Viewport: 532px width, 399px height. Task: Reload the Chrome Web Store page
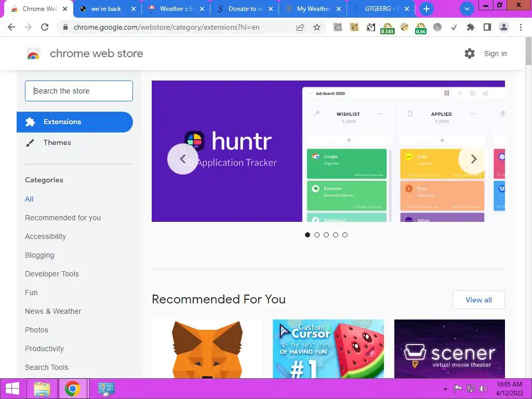tap(45, 27)
